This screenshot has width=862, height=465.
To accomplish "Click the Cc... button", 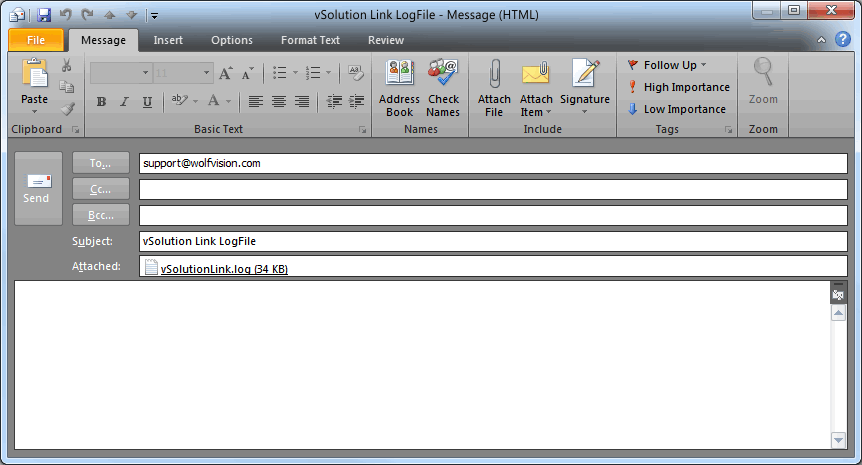I will click(101, 189).
